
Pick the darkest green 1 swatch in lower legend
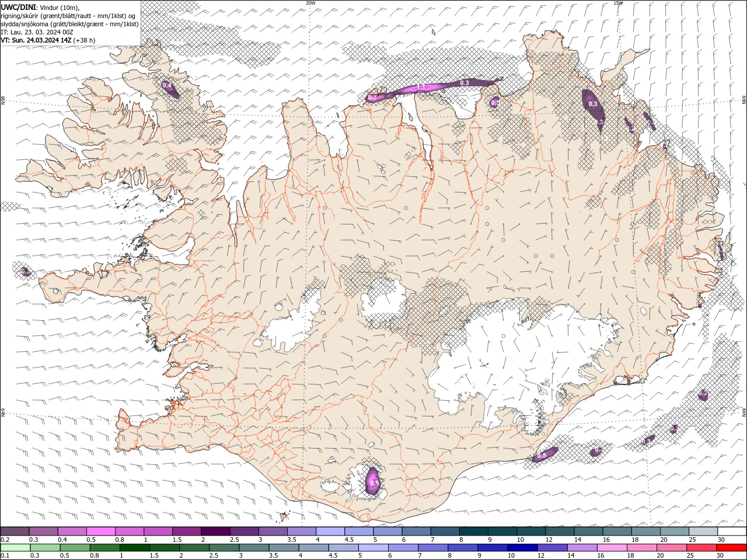click(134, 548)
